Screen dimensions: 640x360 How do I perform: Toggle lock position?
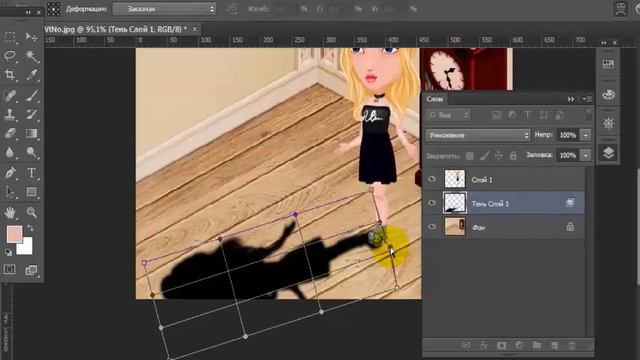coord(499,156)
